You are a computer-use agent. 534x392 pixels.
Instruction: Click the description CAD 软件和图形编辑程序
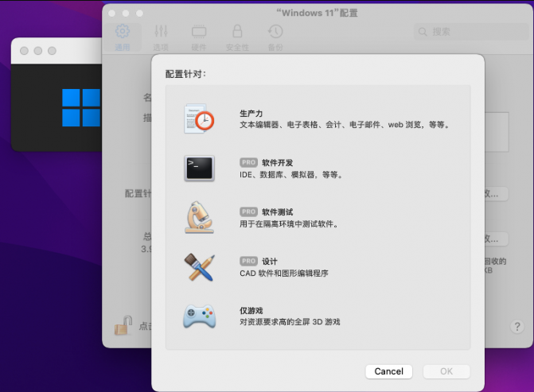click(284, 274)
